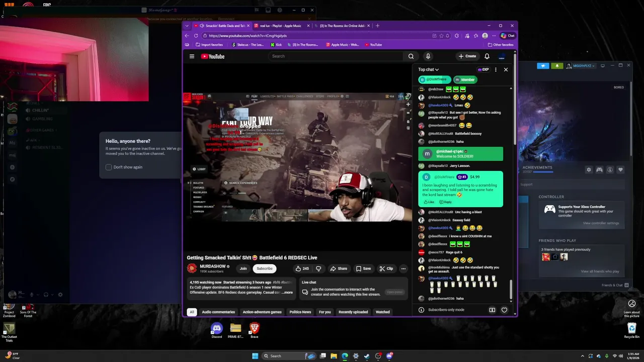The width and height of the screenshot is (644, 362).
Task: Select the All filter chip
Action: coord(192,312)
